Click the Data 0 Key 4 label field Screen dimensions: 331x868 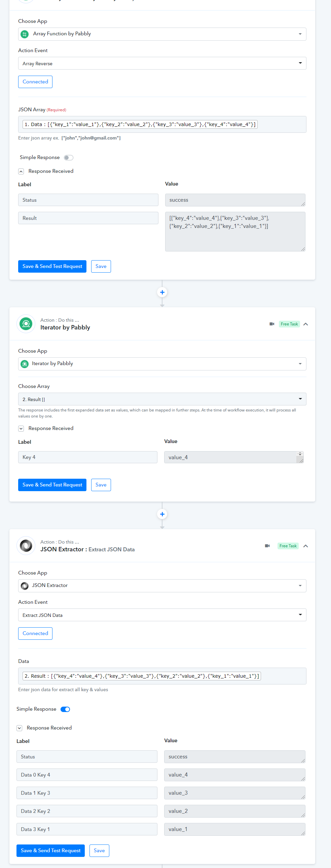click(87, 775)
